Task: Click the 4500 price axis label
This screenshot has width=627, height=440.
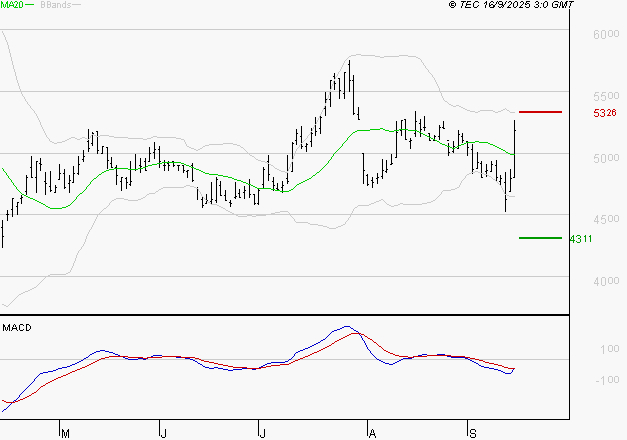Action: [606, 219]
